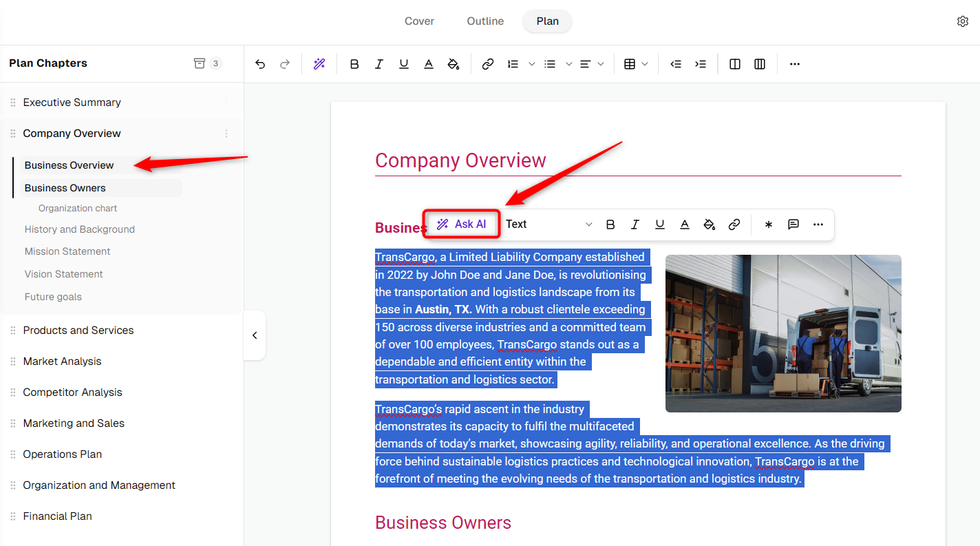Open the archive icon beside Plan Chapters
The height and width of the screenshot is (546, 980).
200,63
